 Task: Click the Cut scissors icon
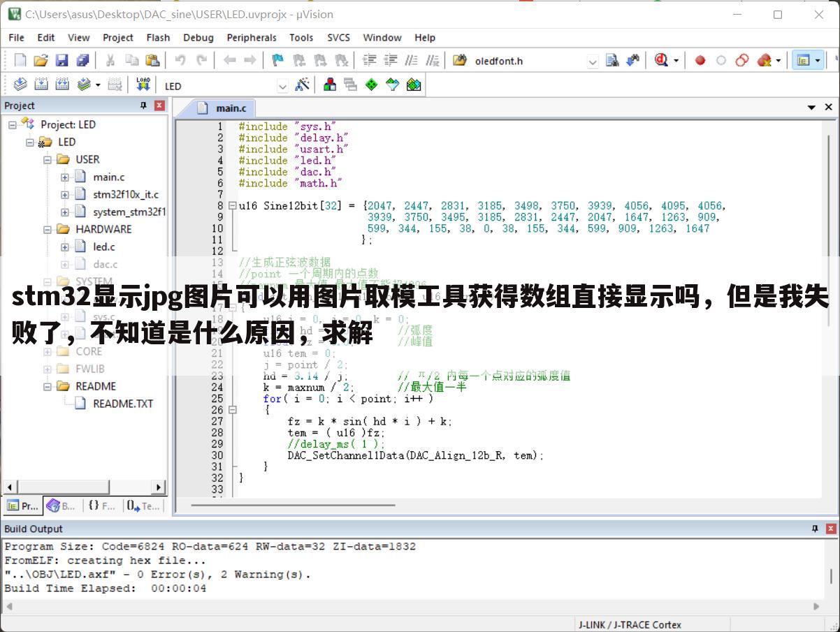coord(110,61)
